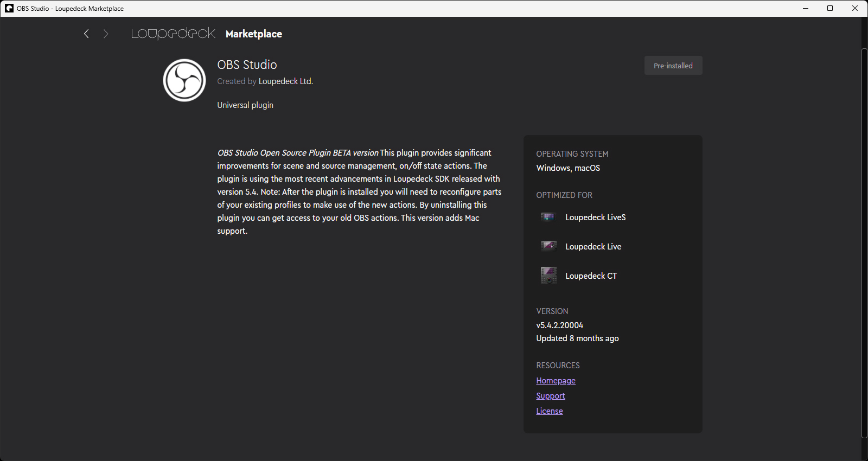Viewport: 868px width, 461px height.
Task: Open the Homepage resource link
Action: click(556, 381)
